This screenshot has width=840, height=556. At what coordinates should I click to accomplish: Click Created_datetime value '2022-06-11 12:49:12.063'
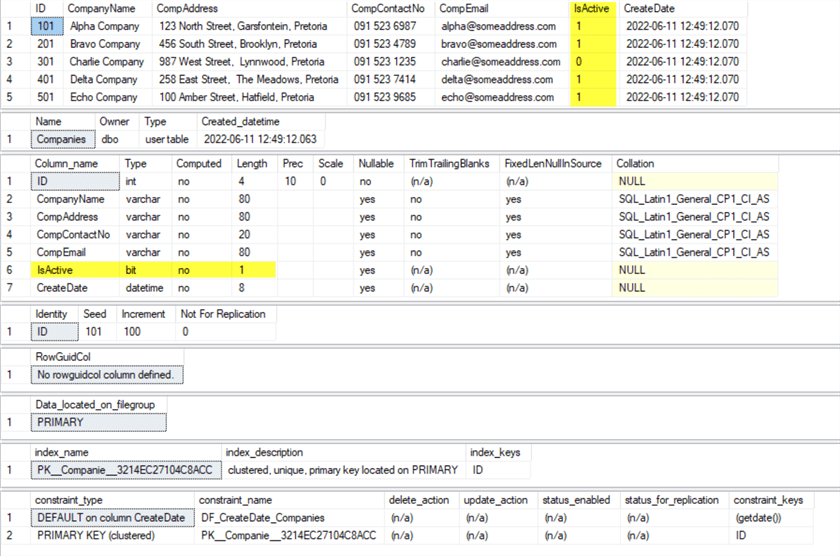260,139
